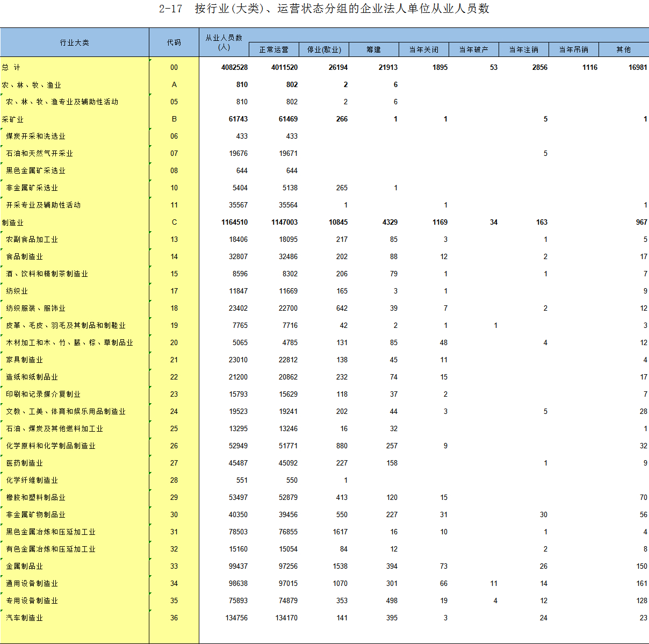Screen dimensions: 649x644
Task: Select the value 35567 for 开采专业及辅助性活动
Action: click(x=238, y=205)
